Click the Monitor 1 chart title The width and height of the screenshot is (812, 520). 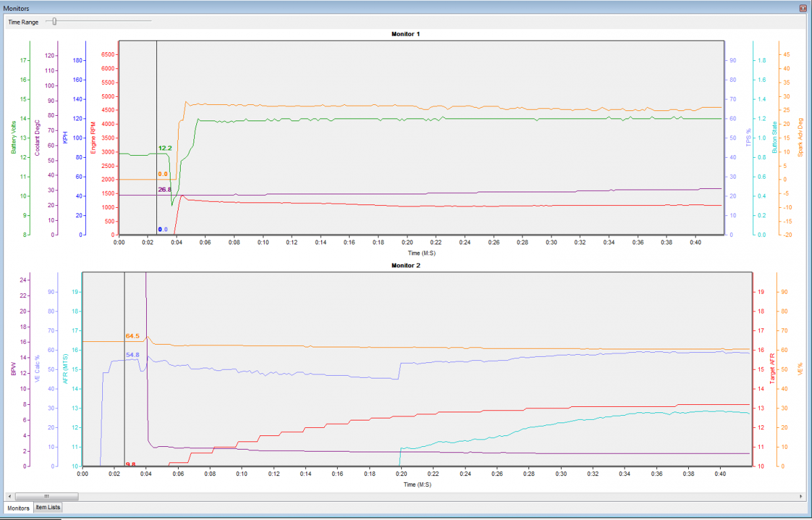click(x=405, y=34)
